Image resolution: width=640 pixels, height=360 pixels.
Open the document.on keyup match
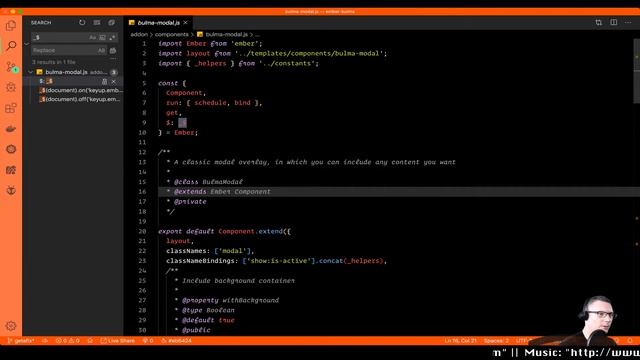[x=80, y=90]
